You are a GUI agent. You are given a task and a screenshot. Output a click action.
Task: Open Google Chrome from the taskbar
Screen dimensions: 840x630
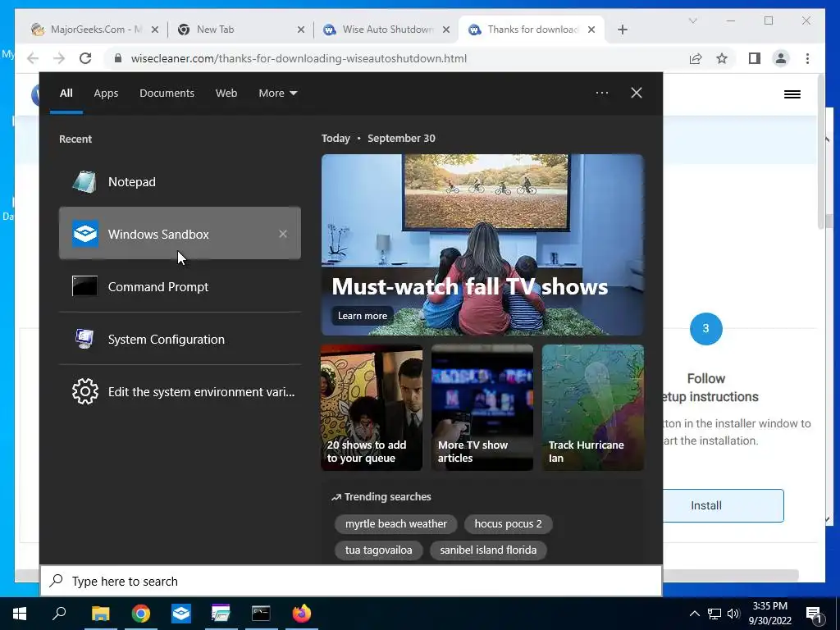coord(141,614)
